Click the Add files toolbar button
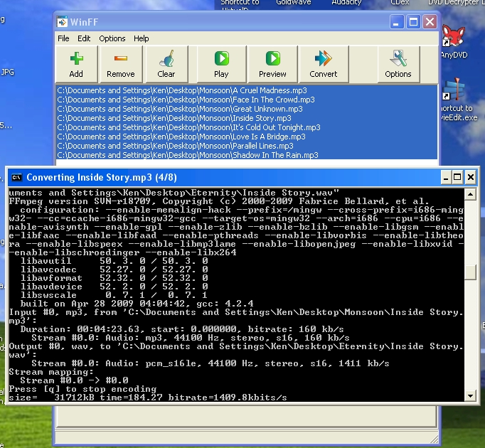 point(76,64)
